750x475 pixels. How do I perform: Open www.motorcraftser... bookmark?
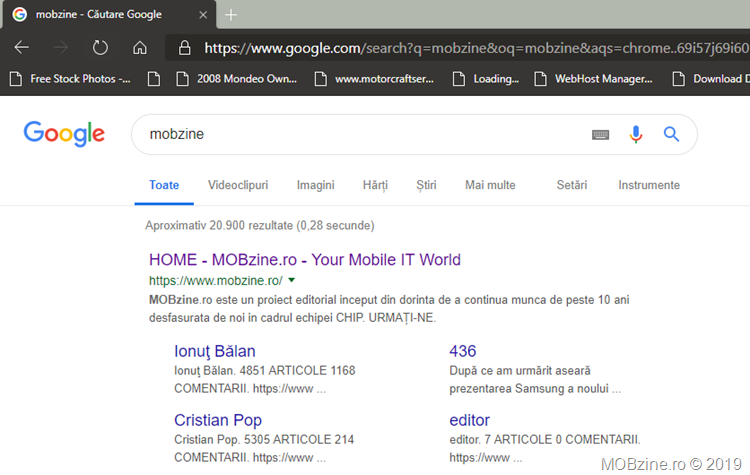click(375, 79)
